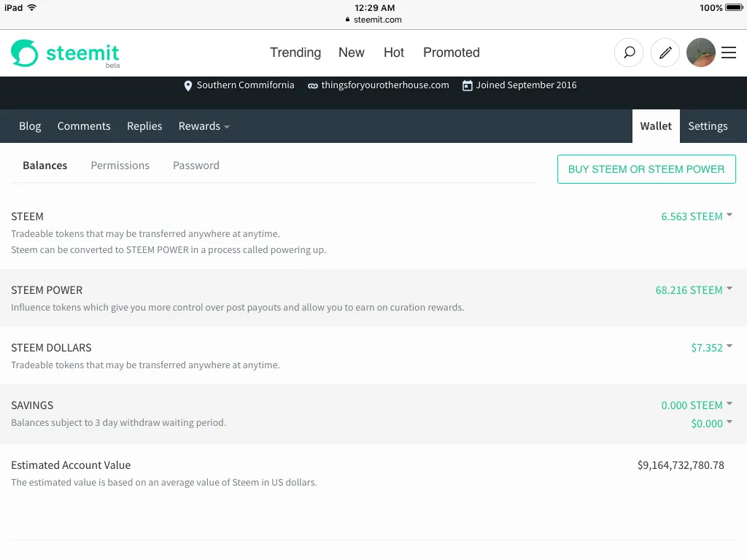Click the SAVINGS heading
747x560 pixels.
pyautogui.click(x=32, y=405)
